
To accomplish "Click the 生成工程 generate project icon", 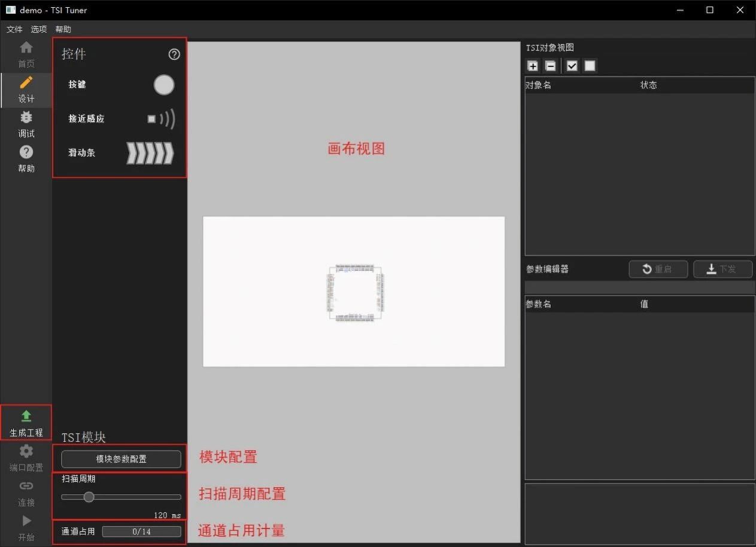I will coord(26,417).
